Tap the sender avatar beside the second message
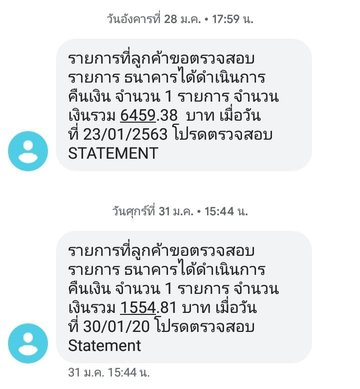The image size is (360, 389). [28, 343]
